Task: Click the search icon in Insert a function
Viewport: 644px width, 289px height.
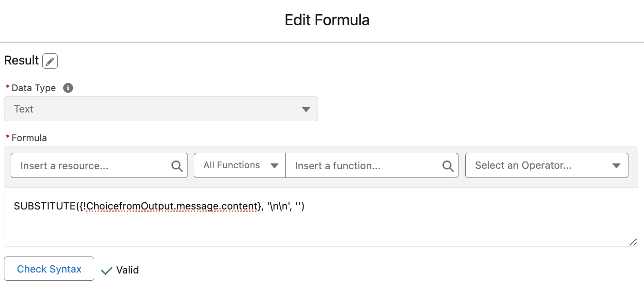Action: click(x=447, y=165)
